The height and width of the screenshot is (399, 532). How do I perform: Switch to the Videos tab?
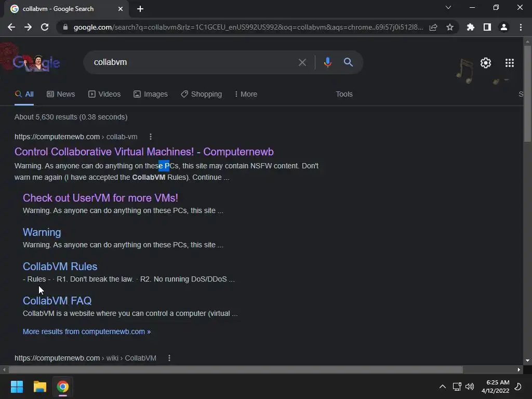click(104, 95)
